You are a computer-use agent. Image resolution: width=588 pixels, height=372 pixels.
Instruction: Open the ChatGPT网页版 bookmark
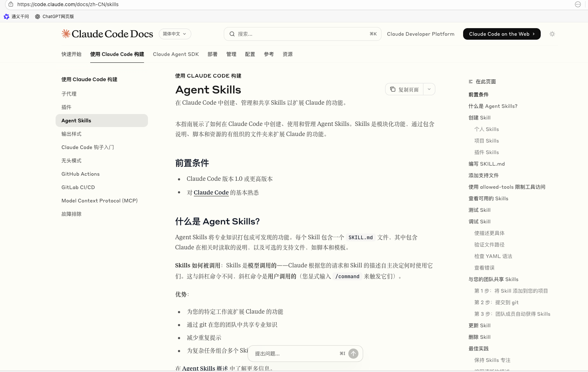(x=55, y=17)
